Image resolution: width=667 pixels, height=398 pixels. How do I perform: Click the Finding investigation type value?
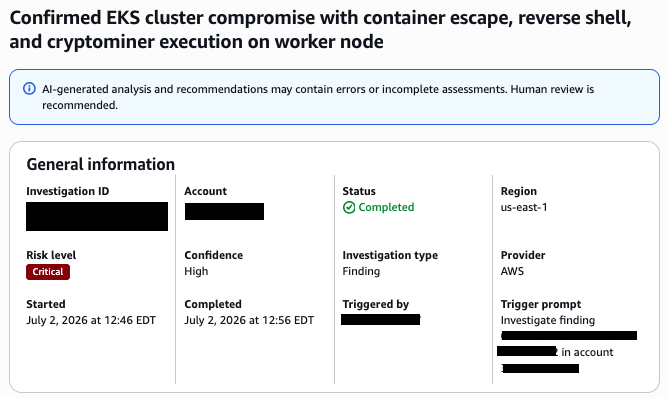click(361, 271)
